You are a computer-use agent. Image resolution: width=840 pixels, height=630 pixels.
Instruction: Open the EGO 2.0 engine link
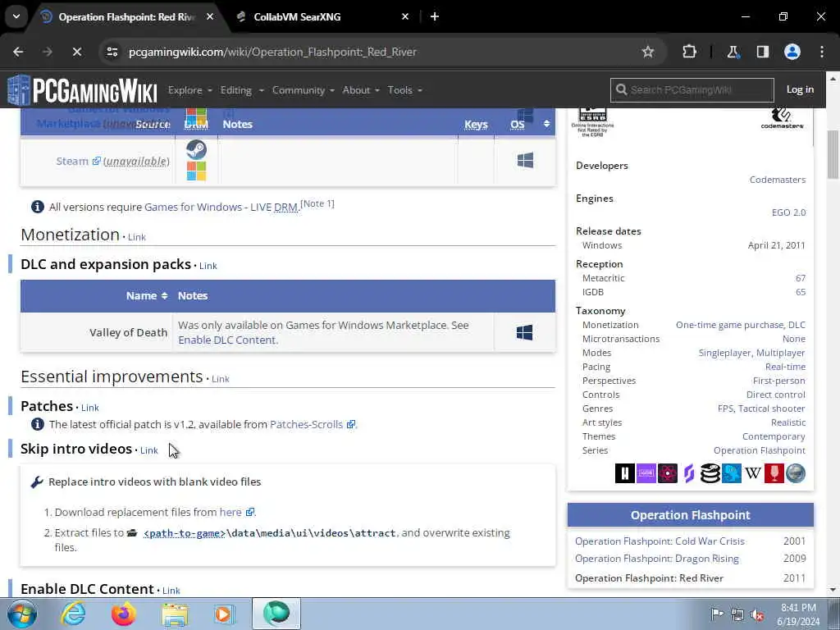click(x=788, y=212)
